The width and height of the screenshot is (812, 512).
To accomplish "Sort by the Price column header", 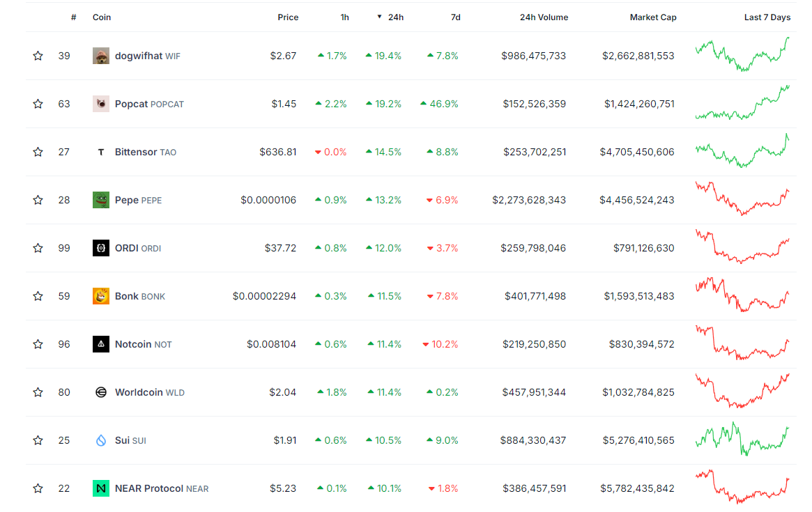I will click(288, 17).
